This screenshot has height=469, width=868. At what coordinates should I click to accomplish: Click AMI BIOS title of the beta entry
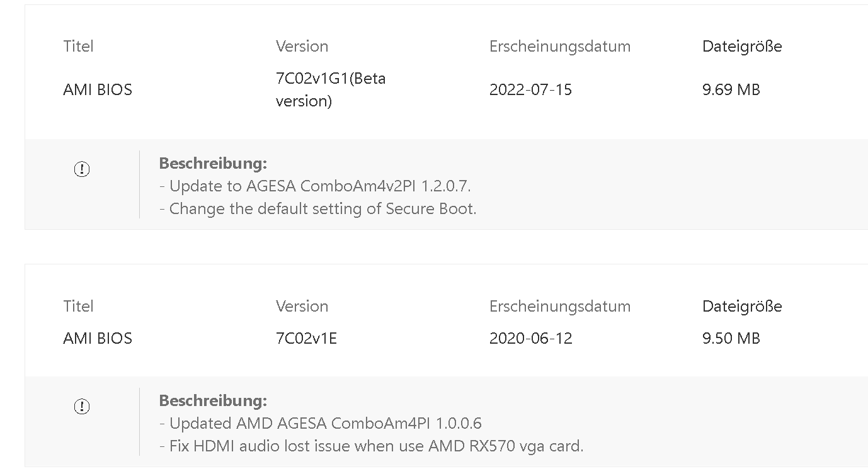coord(98,89)
